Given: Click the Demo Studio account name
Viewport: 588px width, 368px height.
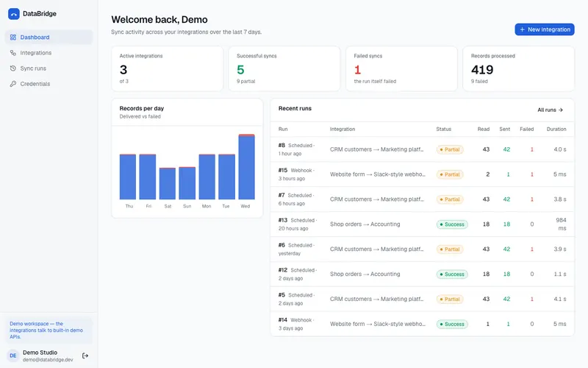Looking at the screenshot, I should [40, 353].
